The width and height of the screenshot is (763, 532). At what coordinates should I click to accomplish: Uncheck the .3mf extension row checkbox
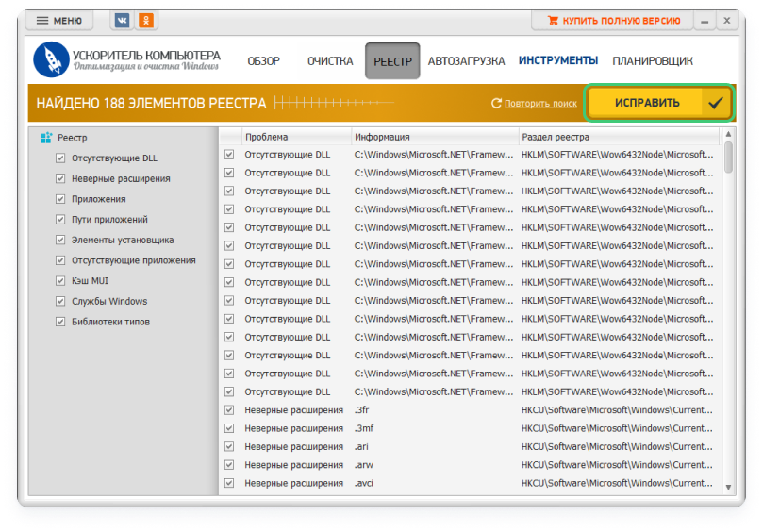click(229, 428)
